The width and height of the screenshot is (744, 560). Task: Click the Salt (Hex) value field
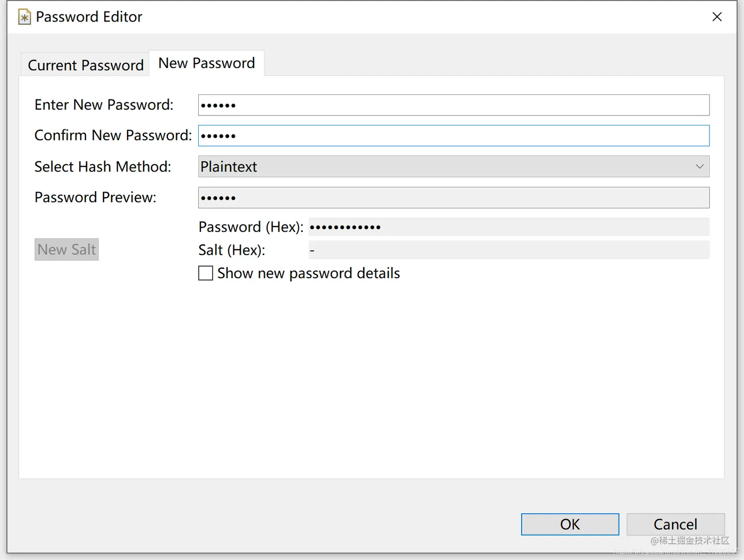pyautogui.click(x=509, y=250)
